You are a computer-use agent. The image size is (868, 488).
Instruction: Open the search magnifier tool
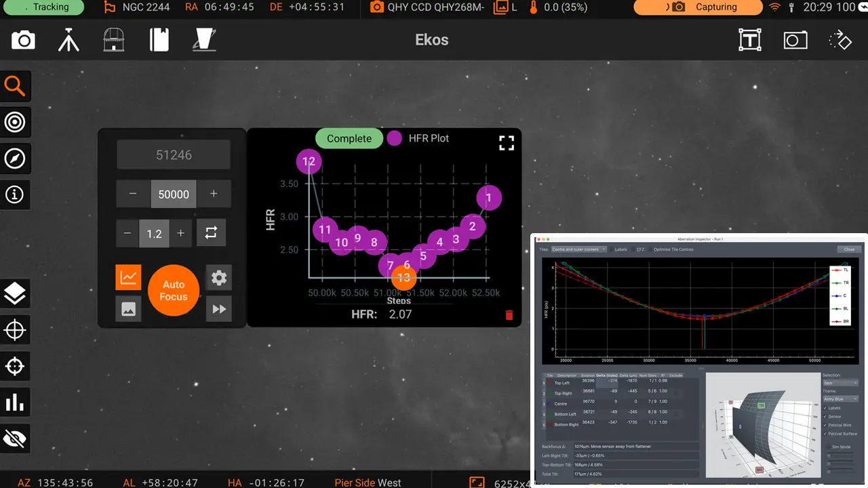click(x=15, y=87)
